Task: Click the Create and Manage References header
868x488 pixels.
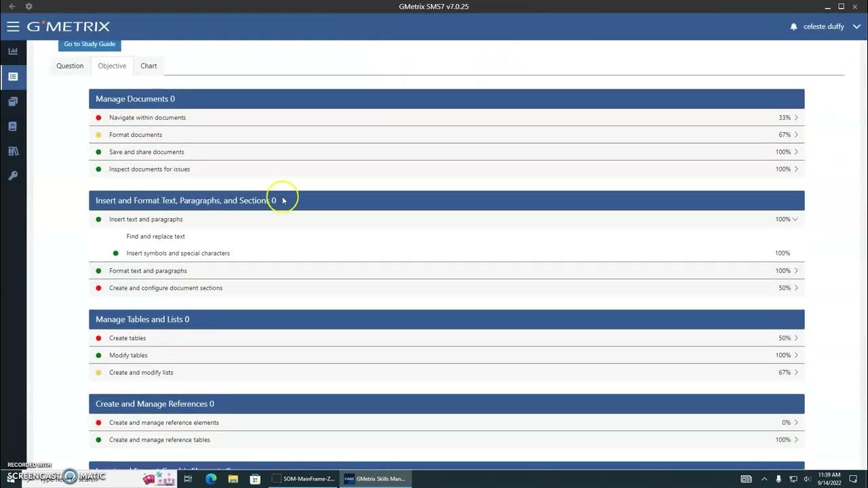Action: pyautogui.click(x=446, y=404)
